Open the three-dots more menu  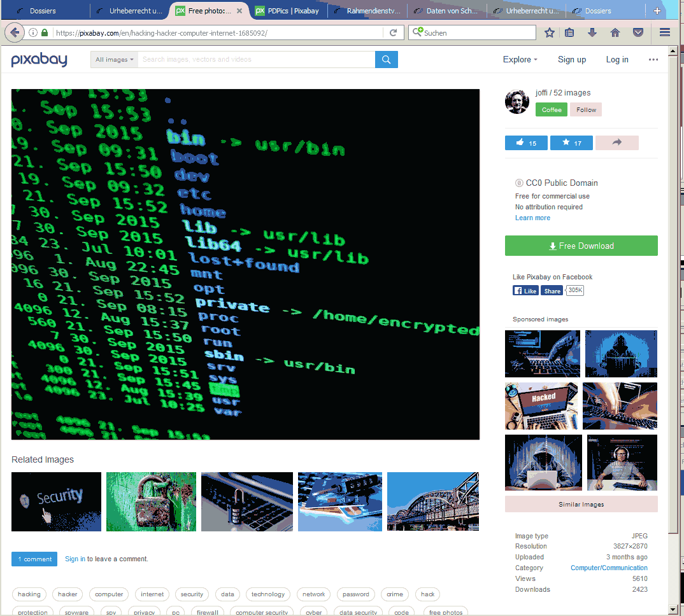[653, 60]
